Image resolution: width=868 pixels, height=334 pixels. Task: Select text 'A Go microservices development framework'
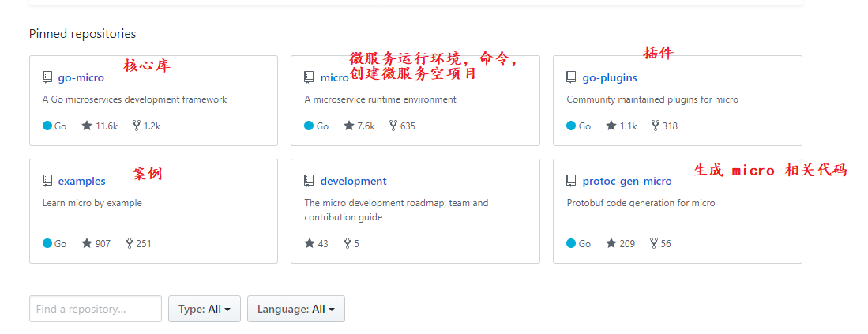pyautogui.click(x=134, y=100)
